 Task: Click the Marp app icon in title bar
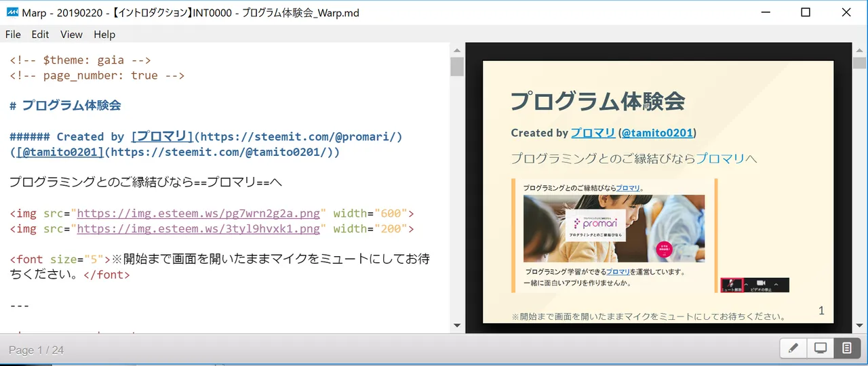point(12,12)
